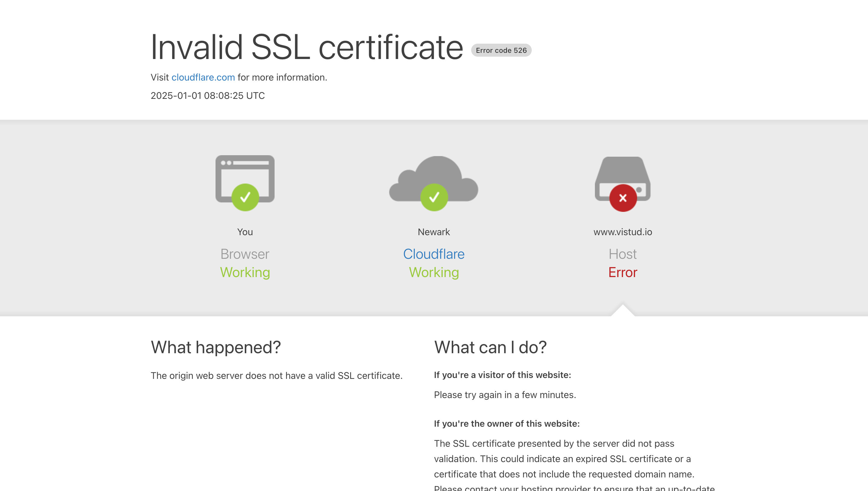
Task: Click the www.vistud.io host name
Action: click(x=623, y=232)
